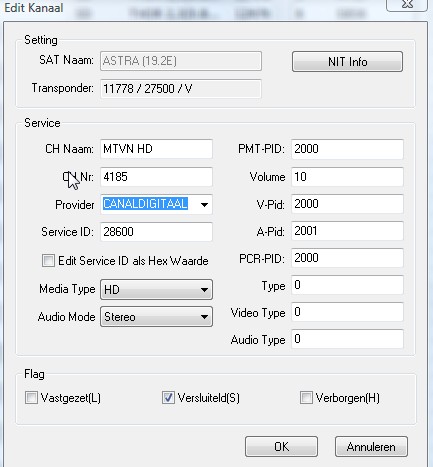
Task: Expand the Media Type dropdown
Action: 156,290
